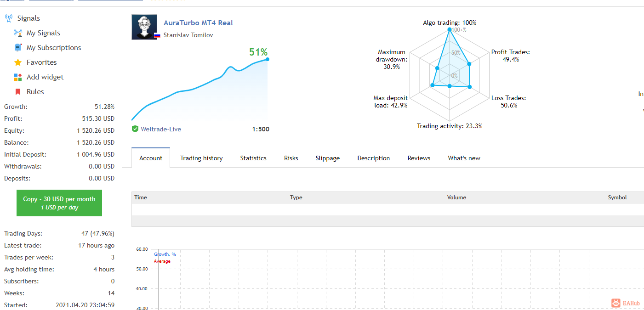
Task: Click the Add widget colored squares icon
Action: tap(18, 77)
